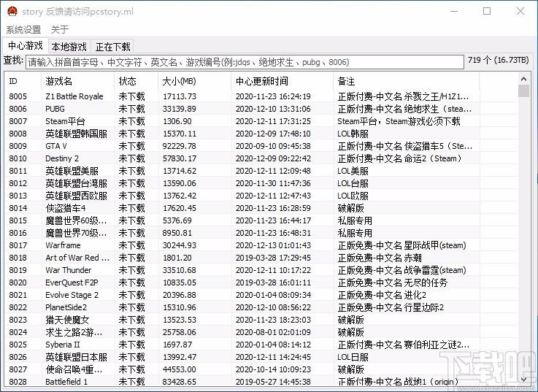
Task: Switch to the 正在下载 tab
Action: click(112, 47)
